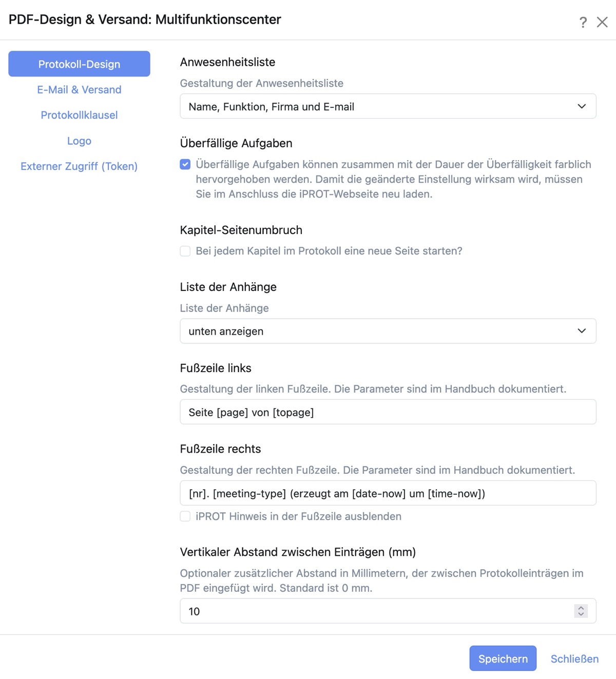Viewport: 616px width, 679px height.
Task: Open the Protokollklausel section
Action: click(79, 115)
